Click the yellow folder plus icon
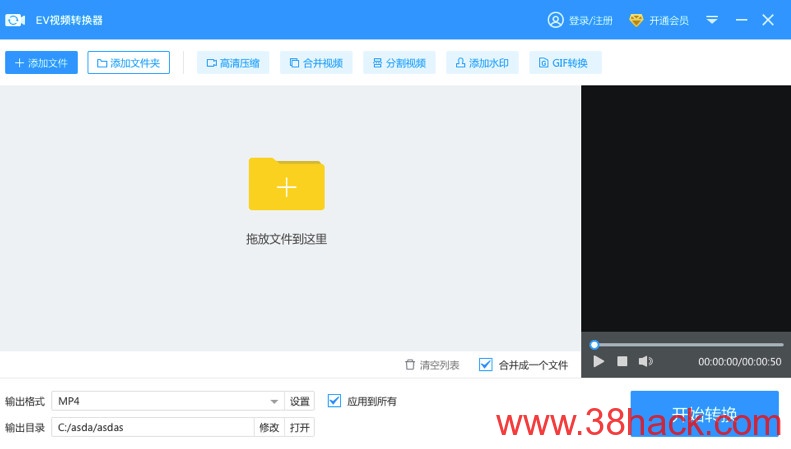The image size is (791, 449). coord(287,184)
